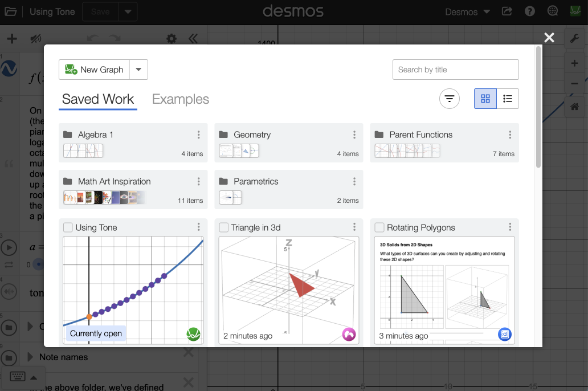Check the Triangle in 3d checkbox

coord(223,227)
